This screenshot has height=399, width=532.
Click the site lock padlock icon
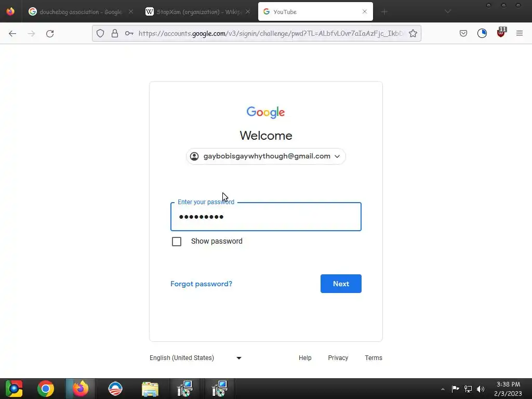tap(115, 33)
